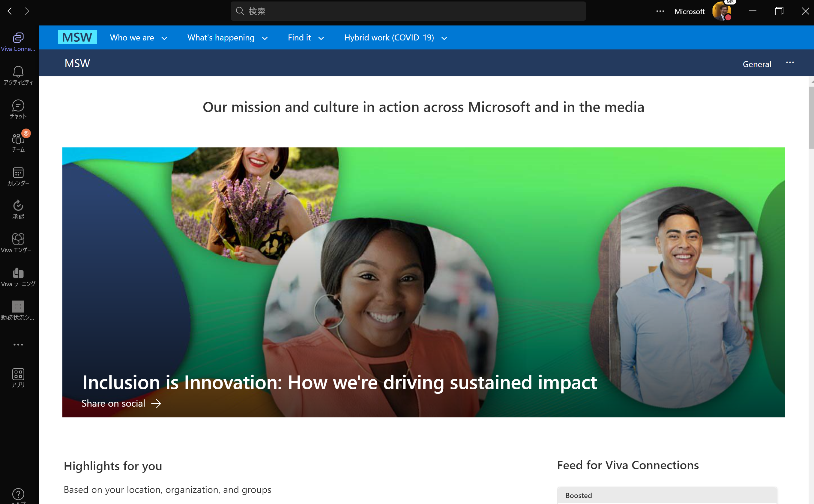Open the MSW header more options ellipsis
Screen dimensions: 814x504
790,63
